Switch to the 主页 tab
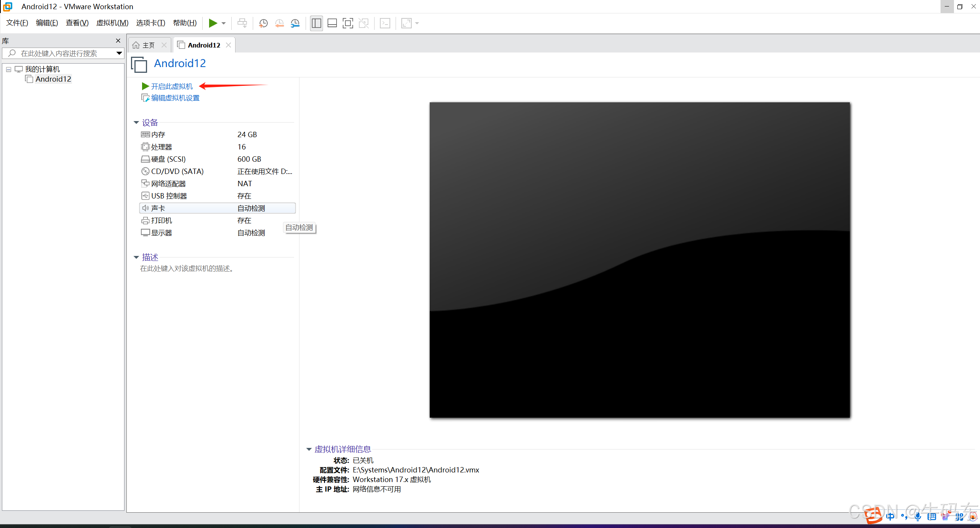The width and height of the screenshot is (980, 528). (x=149, y=45)
